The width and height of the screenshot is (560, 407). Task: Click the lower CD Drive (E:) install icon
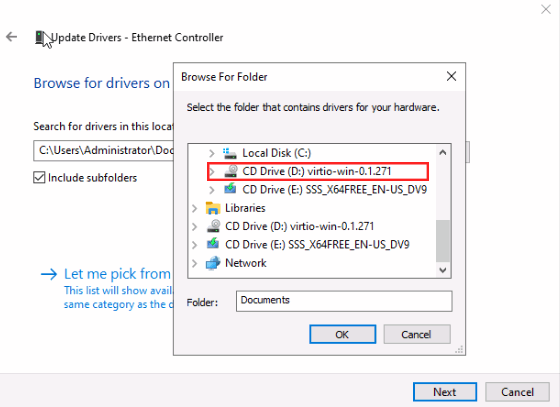[213, 244]
